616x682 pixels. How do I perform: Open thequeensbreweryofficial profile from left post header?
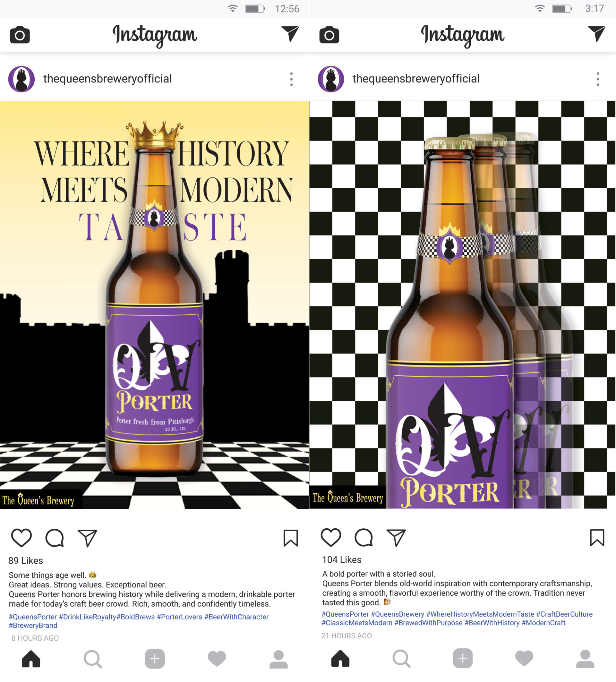(x=107, y=79)
